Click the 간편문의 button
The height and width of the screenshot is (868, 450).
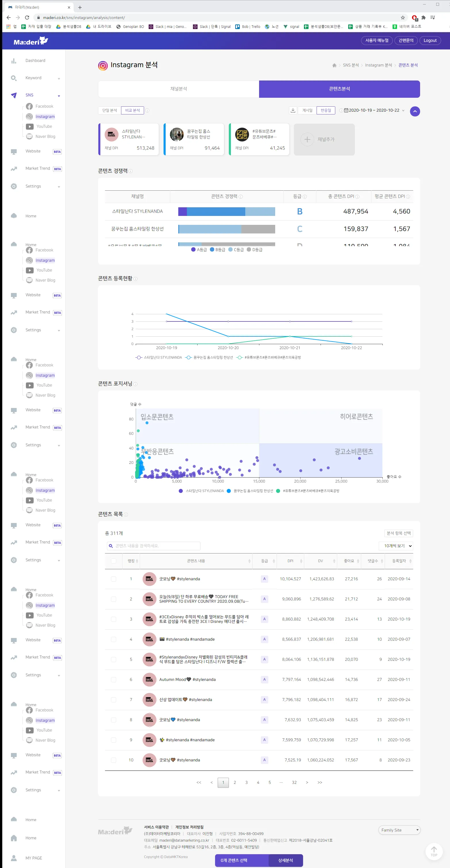coord(406,41)
